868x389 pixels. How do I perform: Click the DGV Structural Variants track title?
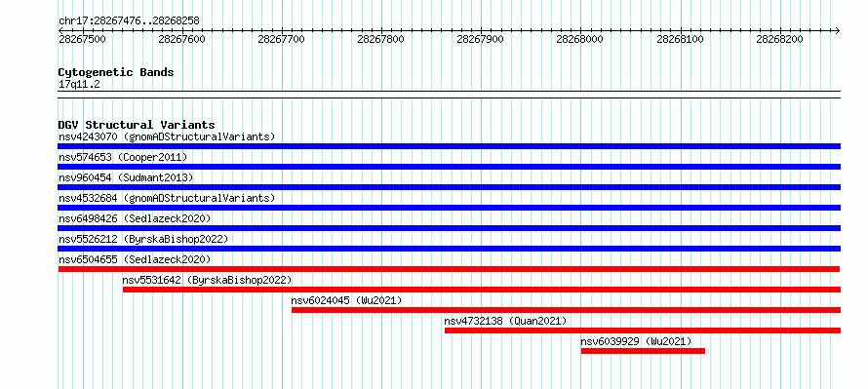pos(137,125)
